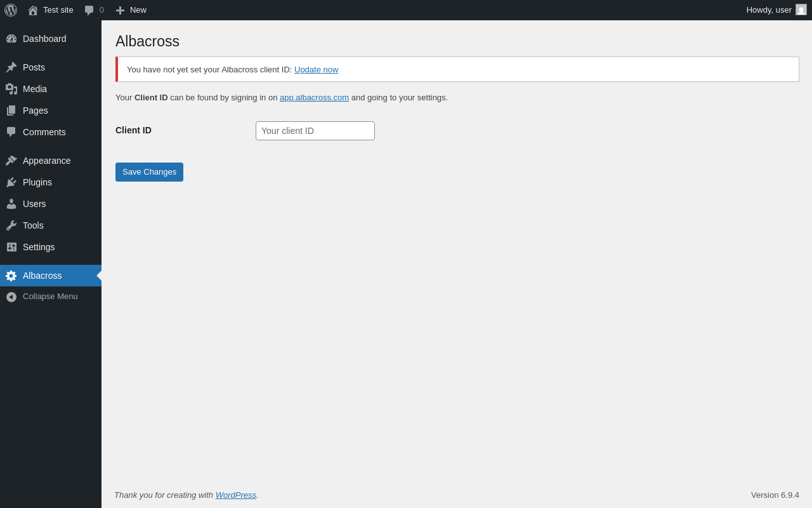
Task: Open the Media library menu
Action: tap(51, 89)
